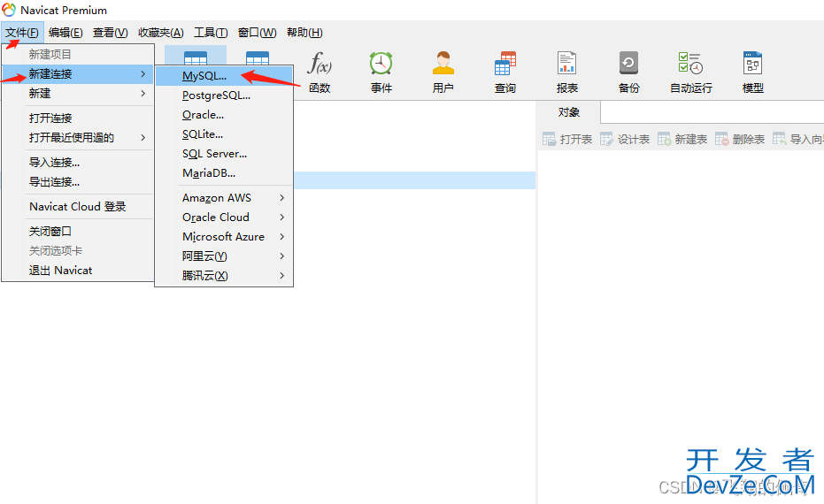Open the Automation (自动运行) toolbar icon
824x504 pixels.
(x=690, y=72)
